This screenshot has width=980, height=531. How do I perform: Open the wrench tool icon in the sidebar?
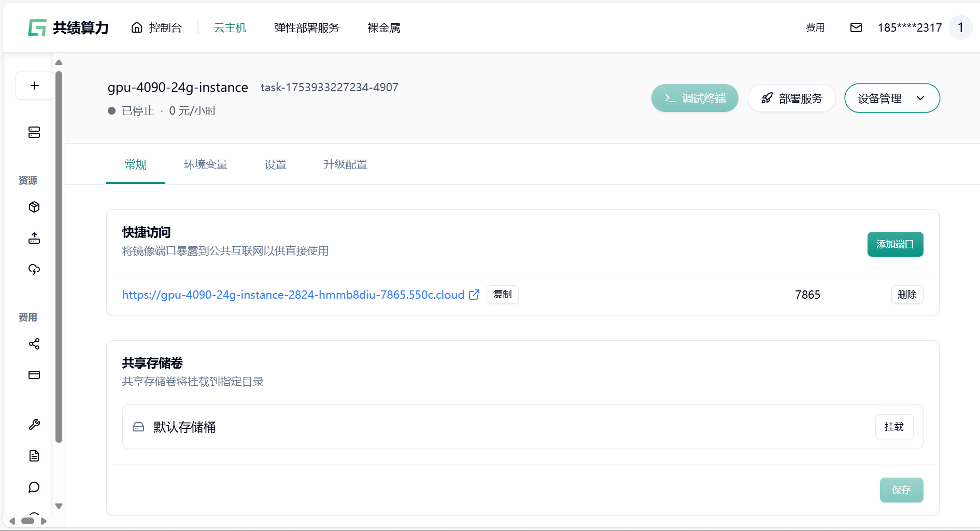(34, 425)
